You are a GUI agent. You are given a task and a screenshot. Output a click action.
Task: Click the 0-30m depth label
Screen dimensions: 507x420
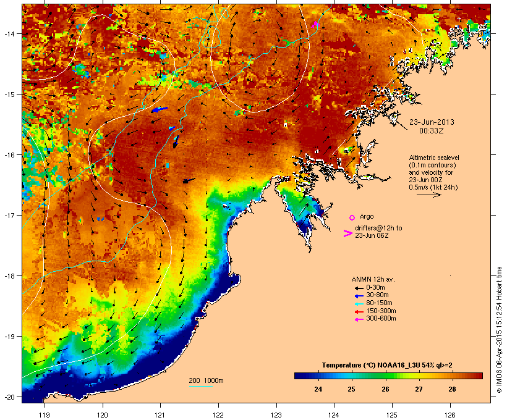pos(375,288)
